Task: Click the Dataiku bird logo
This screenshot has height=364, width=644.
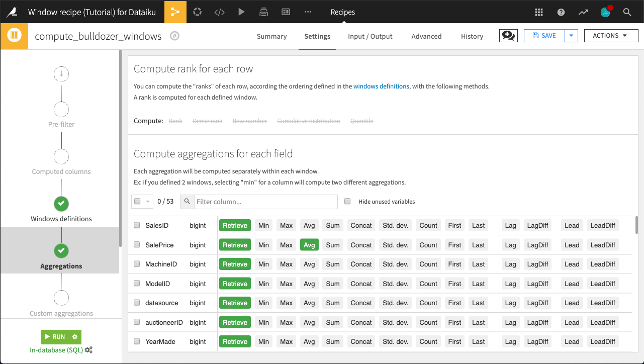Action: click(11, 12)
